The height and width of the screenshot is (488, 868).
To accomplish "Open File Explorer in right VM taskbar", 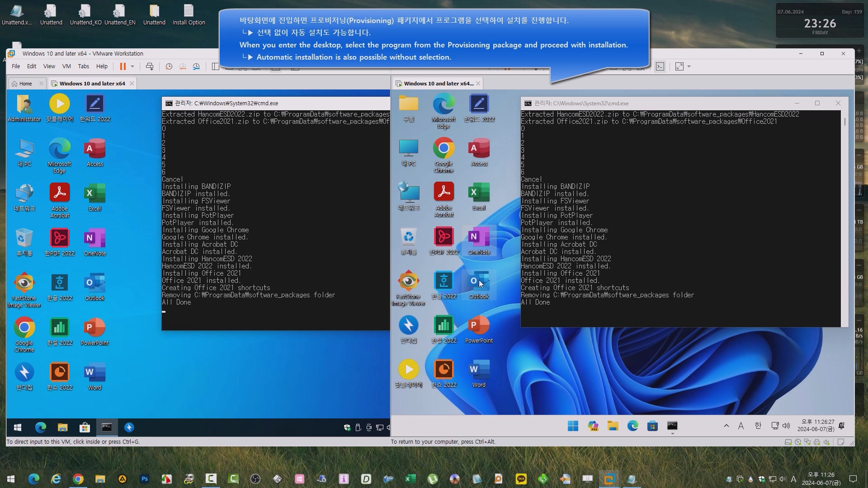I will pos(613,426).
